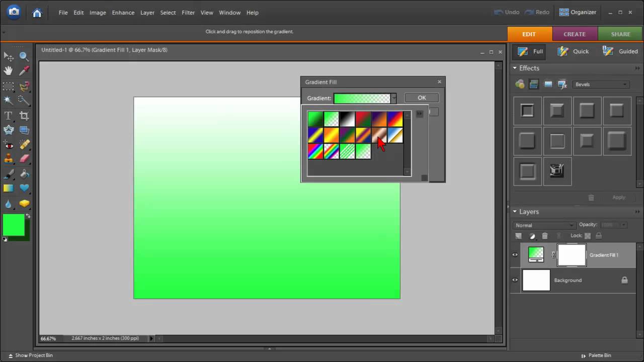Show Photo Effects in Effects panel

548,84
